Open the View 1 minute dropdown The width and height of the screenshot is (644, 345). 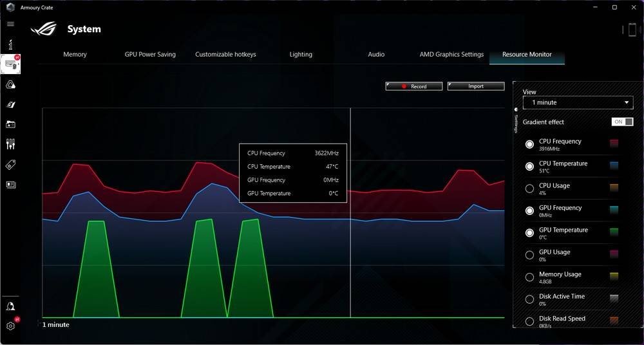[x=578, y=103]
